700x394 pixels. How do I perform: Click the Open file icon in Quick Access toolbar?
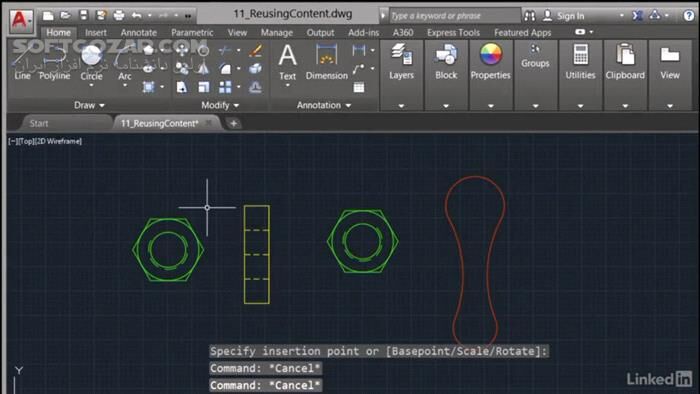66,16
